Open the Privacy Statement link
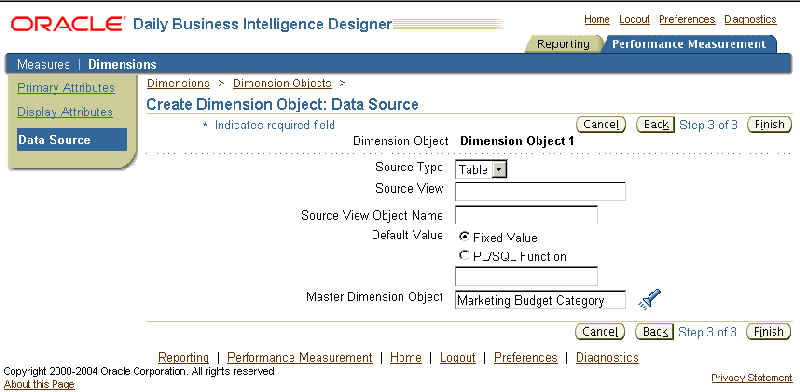Screen dimensions: 800x392 point(752,378)
